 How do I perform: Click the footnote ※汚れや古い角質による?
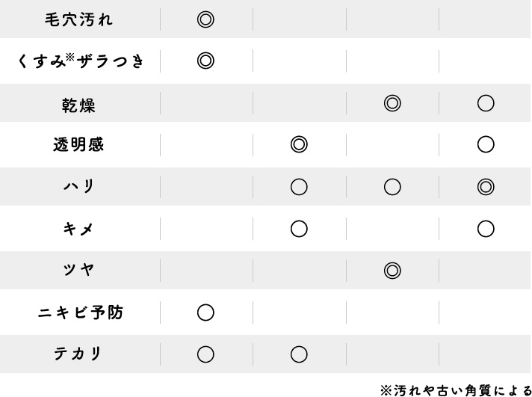point(456,390)
